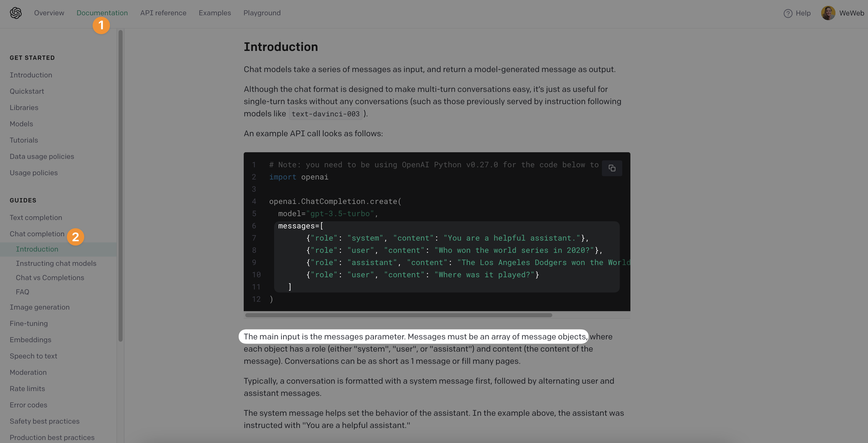Switch to the Examples section

point(215,13)
